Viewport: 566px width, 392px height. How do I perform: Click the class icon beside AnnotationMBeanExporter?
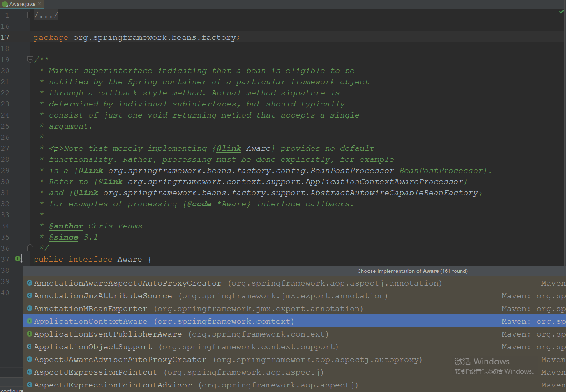pos(30,308)
